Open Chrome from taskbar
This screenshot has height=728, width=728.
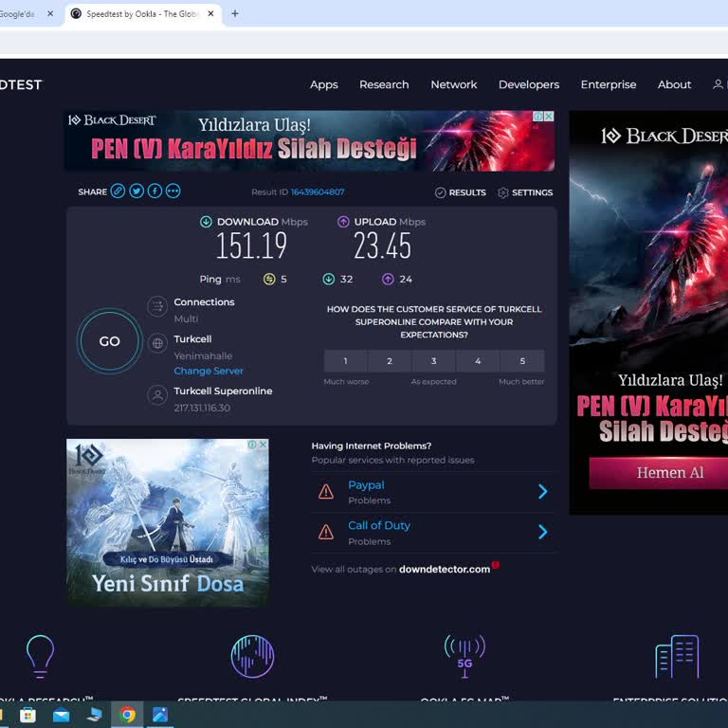click(x=128, y=715)
